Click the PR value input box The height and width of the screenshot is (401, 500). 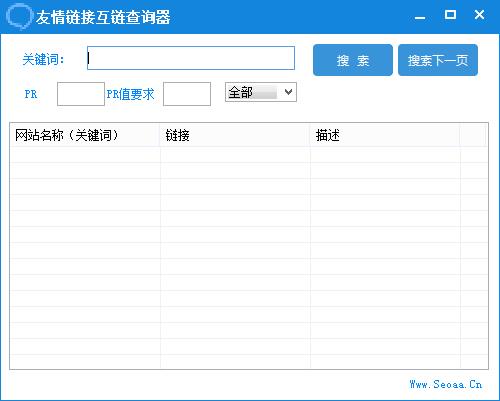coord(81,94)
